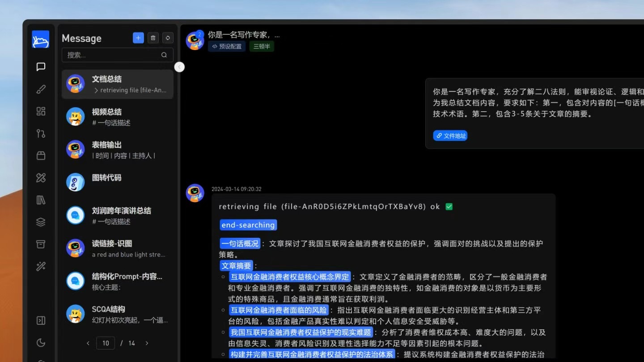This screenshot has width=644, height=362.
Task: Open the 刘润跨年演讲总结 conversation
Action: click(x=117, y=215)
